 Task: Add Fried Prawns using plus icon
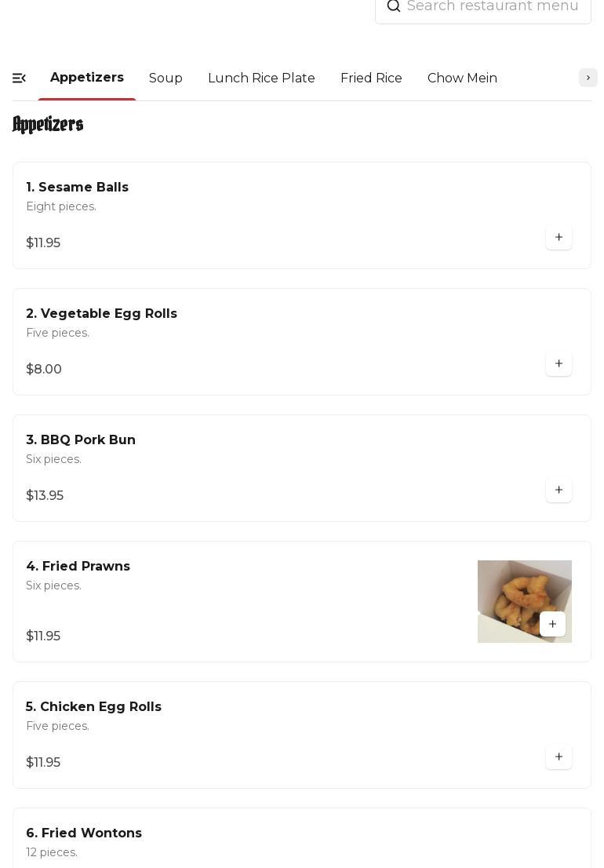click(552, 624)
